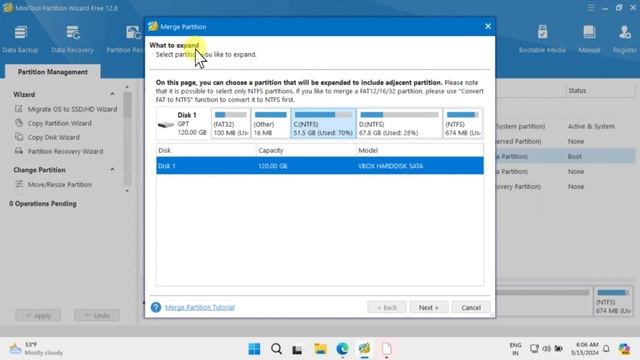The width and height of the screenshot is (640, 360).
Task: Select the Disk 1 drive icon in dialog
Action: click(x=166, y=124)
